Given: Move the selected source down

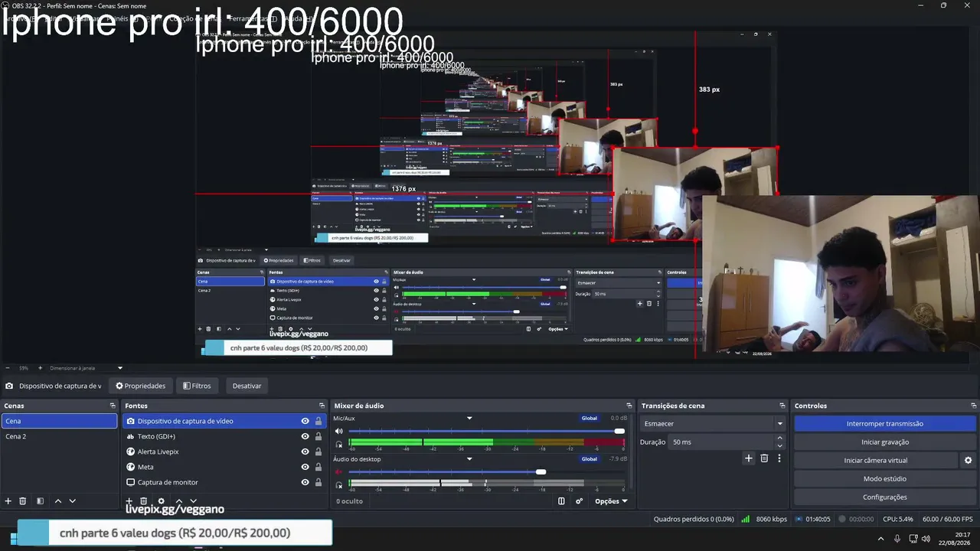Looking at the screenshot, I should click(x=194, y=501).
